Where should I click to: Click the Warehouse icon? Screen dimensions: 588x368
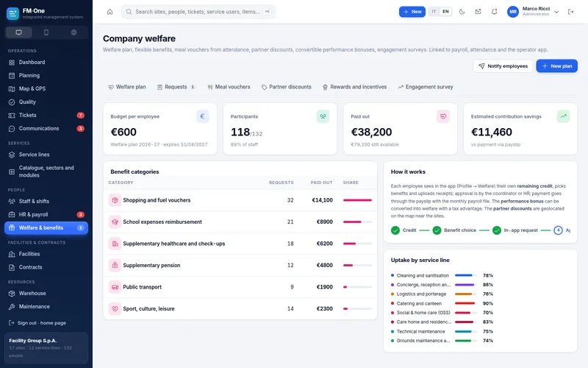pos(12,293)
